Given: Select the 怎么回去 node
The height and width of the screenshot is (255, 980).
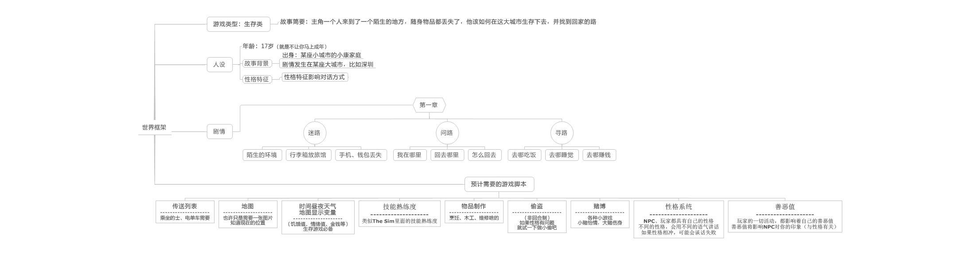Looking at the screenshot, I should pos(484,155).
